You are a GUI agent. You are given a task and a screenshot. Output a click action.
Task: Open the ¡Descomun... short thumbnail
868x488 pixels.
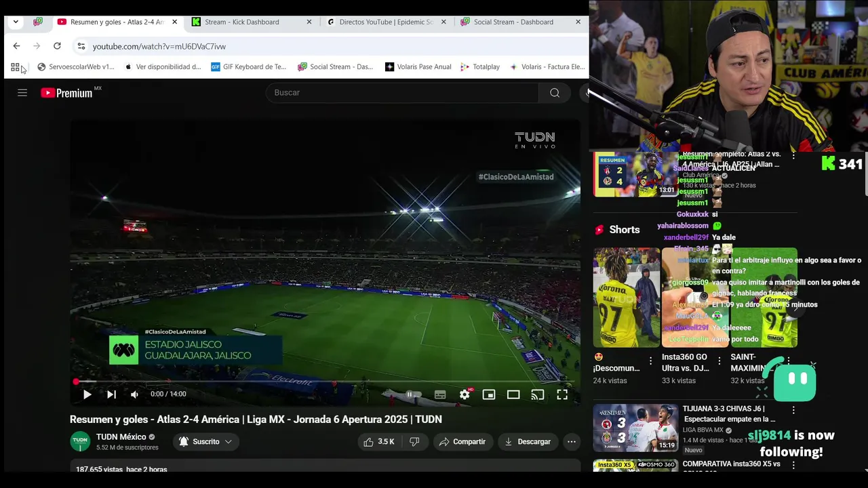pyautogui.click(x=627, y=298)
